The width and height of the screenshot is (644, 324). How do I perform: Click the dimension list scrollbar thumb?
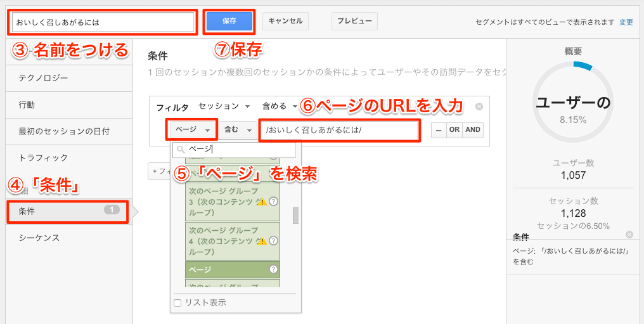click(x=295, y=216)
